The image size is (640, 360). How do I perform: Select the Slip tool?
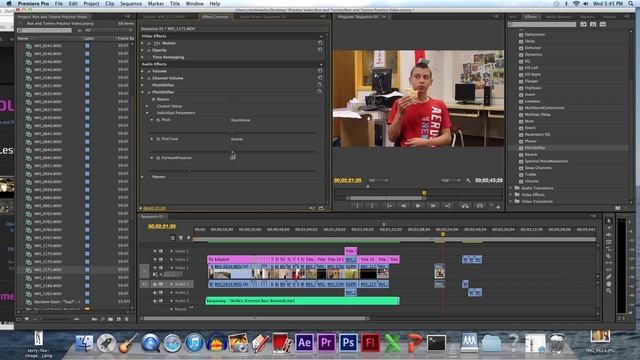[609, 263]
